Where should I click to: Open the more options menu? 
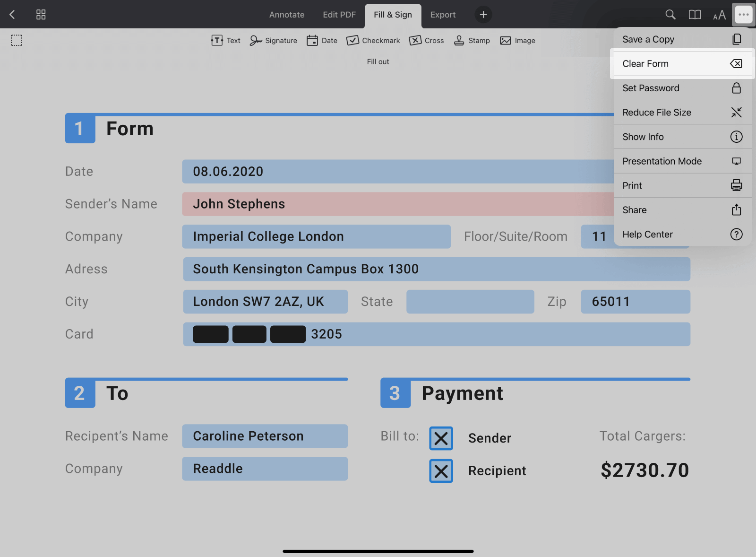(743, 15)
